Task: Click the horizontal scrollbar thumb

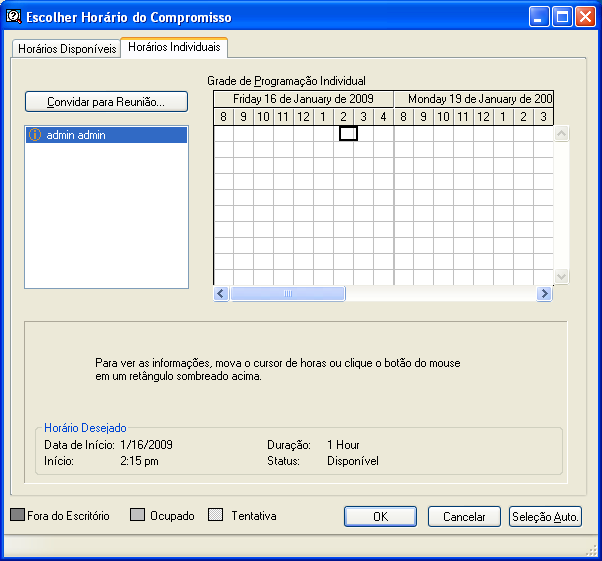Action: 288,294
